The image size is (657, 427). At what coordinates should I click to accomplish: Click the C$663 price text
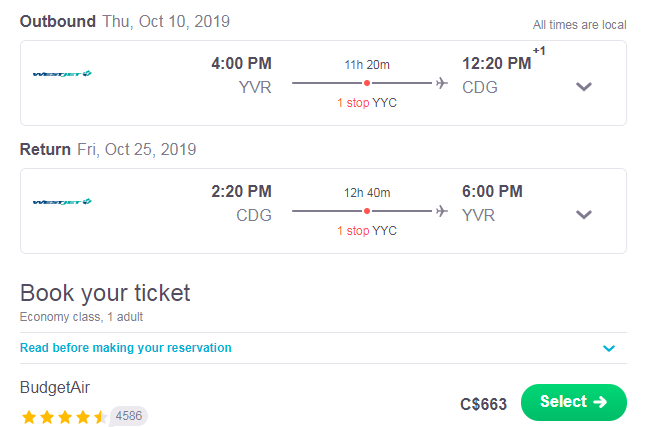[x=484, y=404]
